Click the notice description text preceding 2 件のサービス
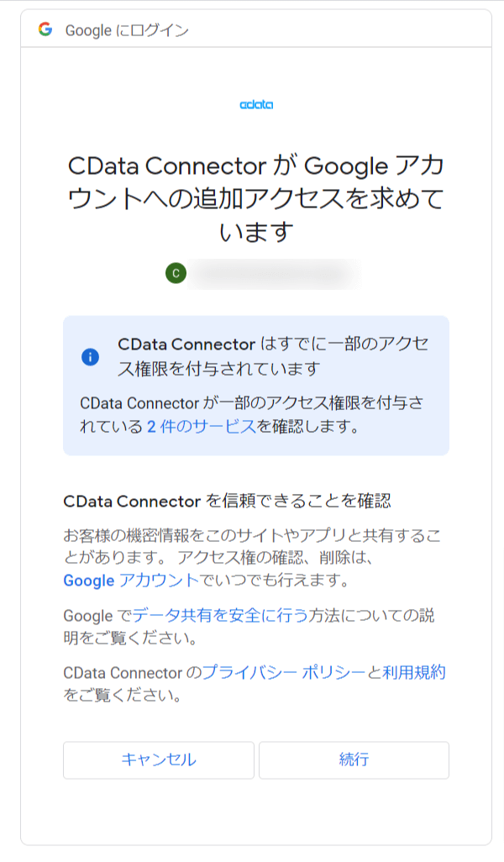504x862 pixels. coord(252,403)
